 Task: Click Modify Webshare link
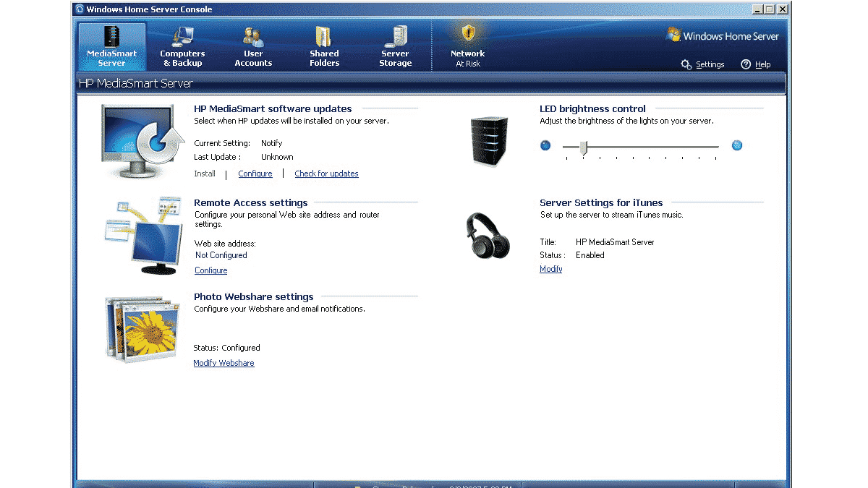point(224,363)
